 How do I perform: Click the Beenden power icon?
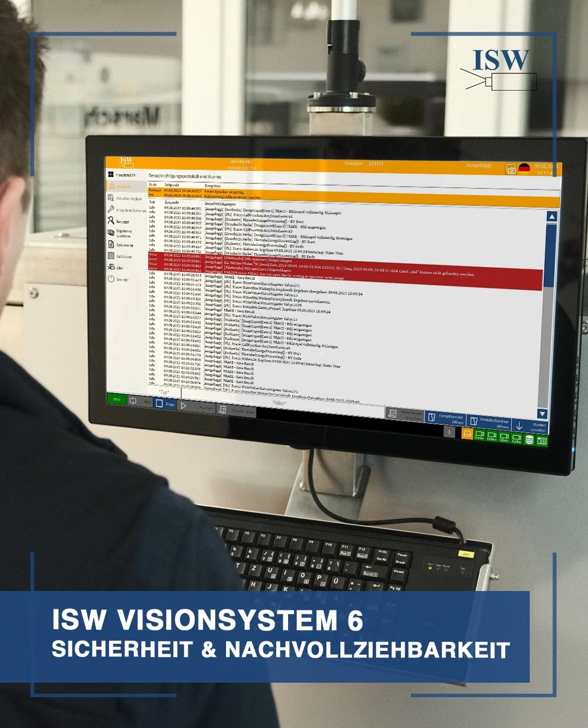pos(111,279)
